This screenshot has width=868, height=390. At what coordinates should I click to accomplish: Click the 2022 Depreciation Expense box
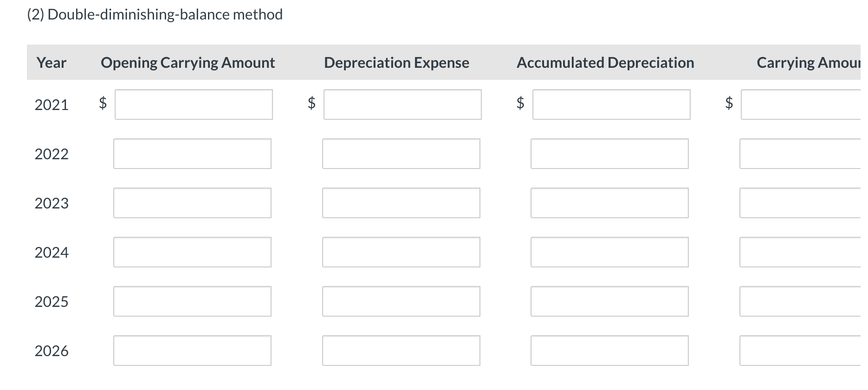[x=401, y=154]
